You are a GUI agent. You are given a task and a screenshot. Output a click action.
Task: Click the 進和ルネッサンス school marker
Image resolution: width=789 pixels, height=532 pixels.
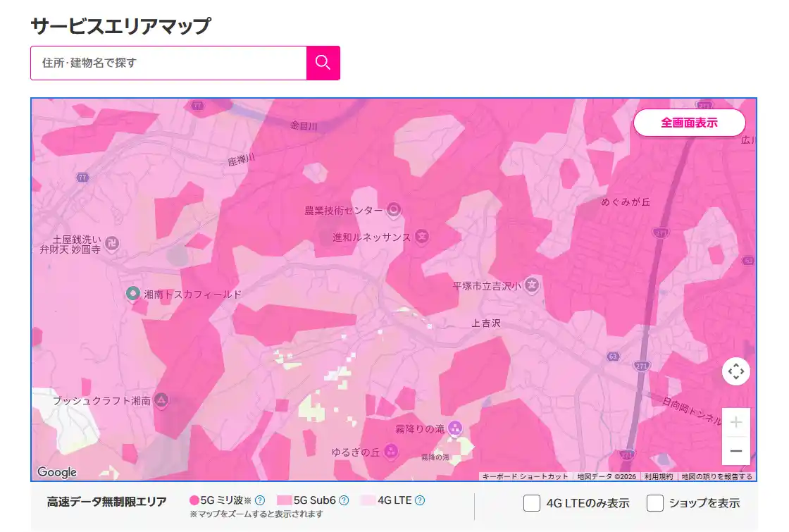pos(422,237)
